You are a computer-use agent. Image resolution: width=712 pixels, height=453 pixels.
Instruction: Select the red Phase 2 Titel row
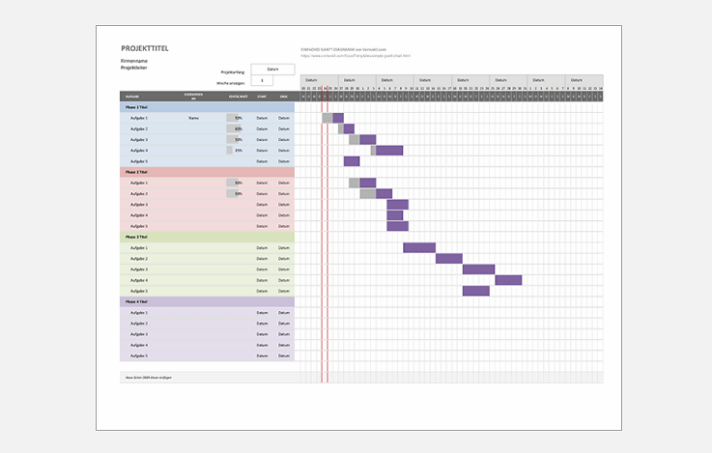(x=207, y=172)
